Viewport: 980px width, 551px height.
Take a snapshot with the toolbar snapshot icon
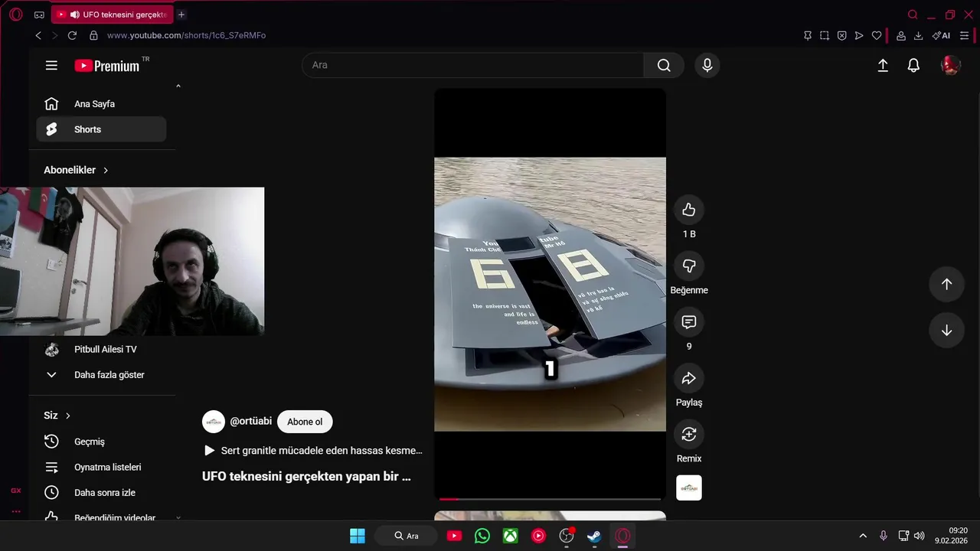(824, 35)
